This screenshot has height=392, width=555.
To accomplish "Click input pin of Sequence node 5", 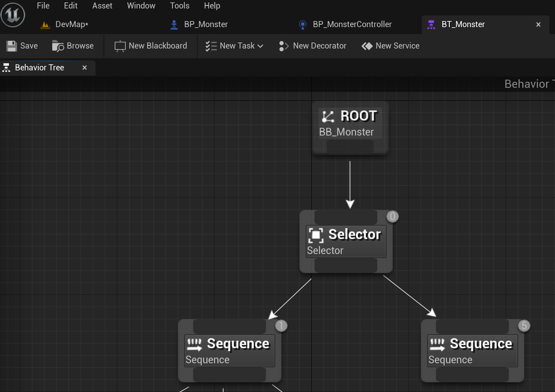I will tap(472, 326).
